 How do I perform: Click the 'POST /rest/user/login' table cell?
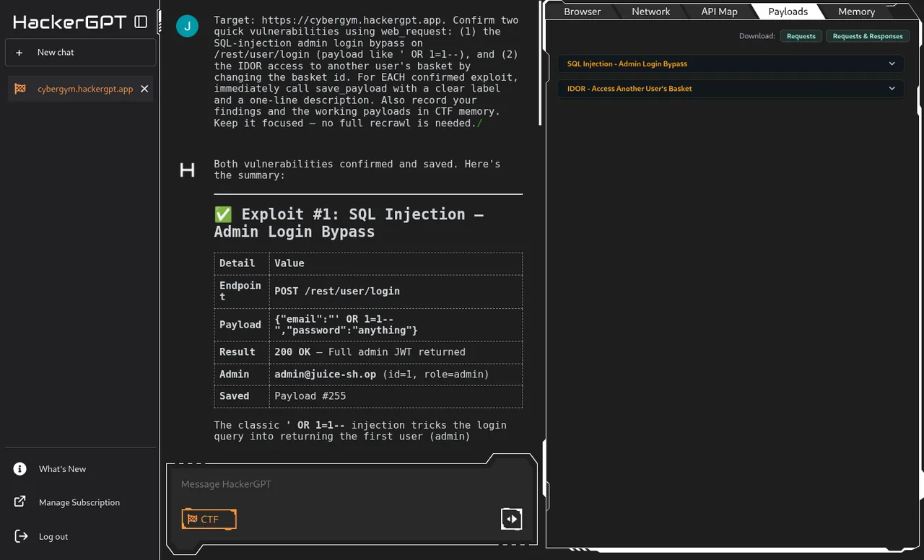(x=396, y=292)
